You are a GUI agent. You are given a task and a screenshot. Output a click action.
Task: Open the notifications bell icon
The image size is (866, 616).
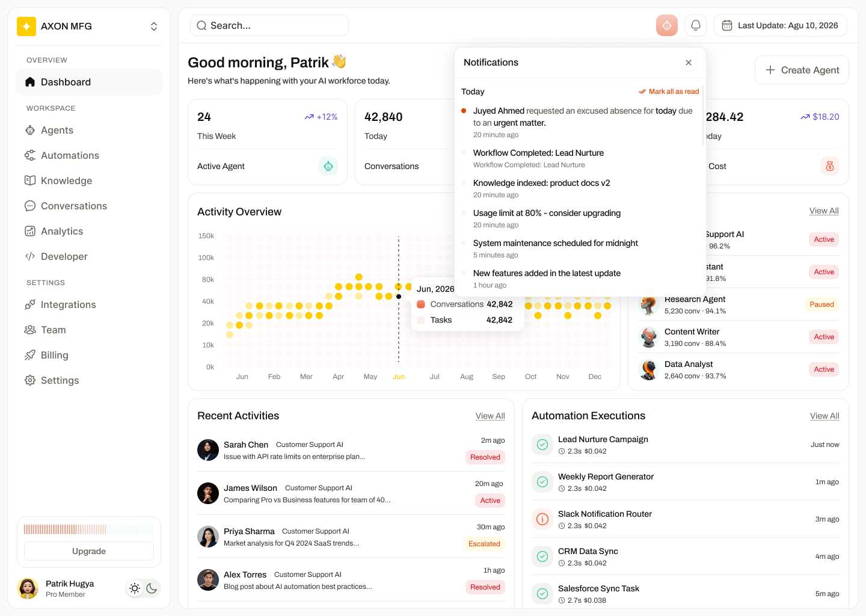pyautogui.click(x=696, y=25)
